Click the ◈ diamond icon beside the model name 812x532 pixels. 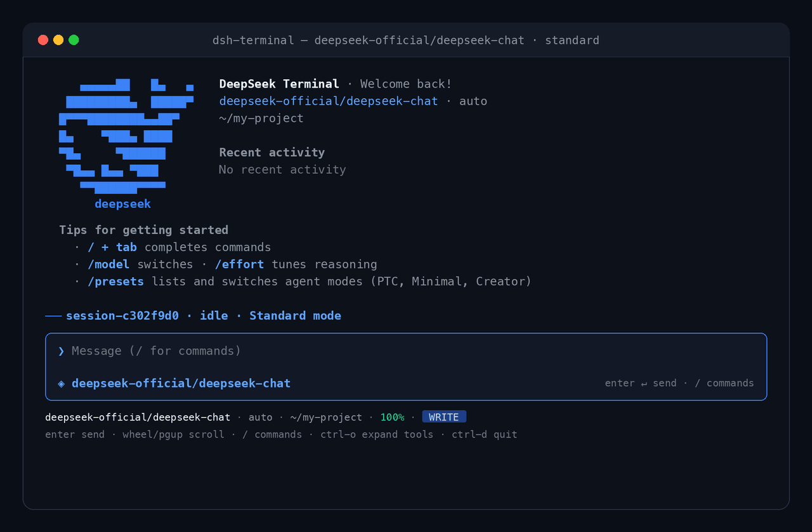[62, 384]
